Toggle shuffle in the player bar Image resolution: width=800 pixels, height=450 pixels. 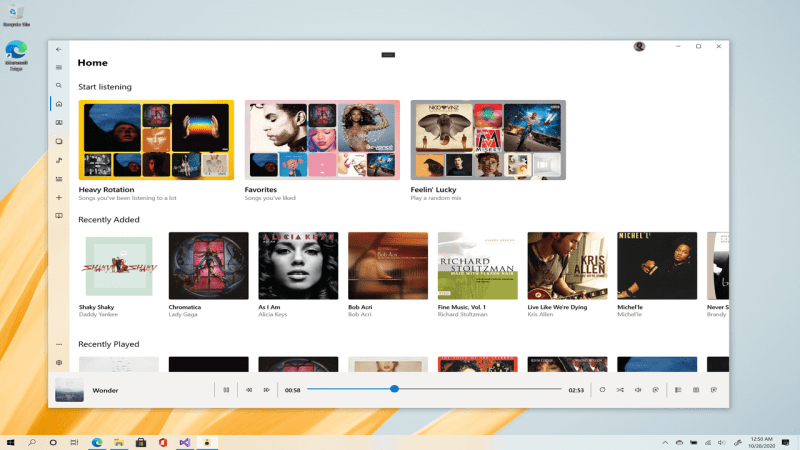coord(620,390)
